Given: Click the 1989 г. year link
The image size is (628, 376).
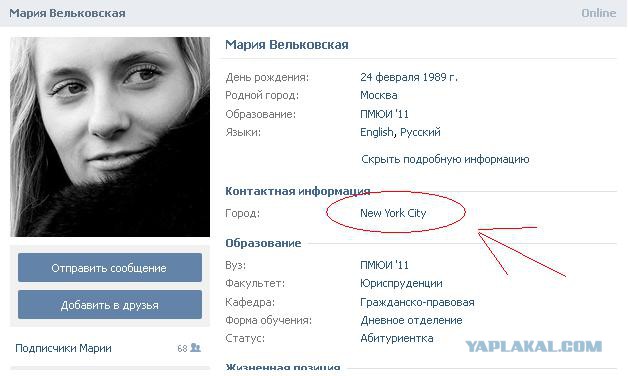Looking at the screenshot, I should coord(440,77).
